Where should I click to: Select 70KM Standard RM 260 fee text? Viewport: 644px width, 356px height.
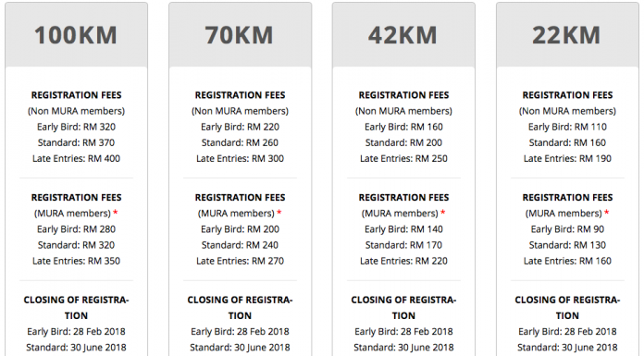pyautogui.click(x=240, y=143)
